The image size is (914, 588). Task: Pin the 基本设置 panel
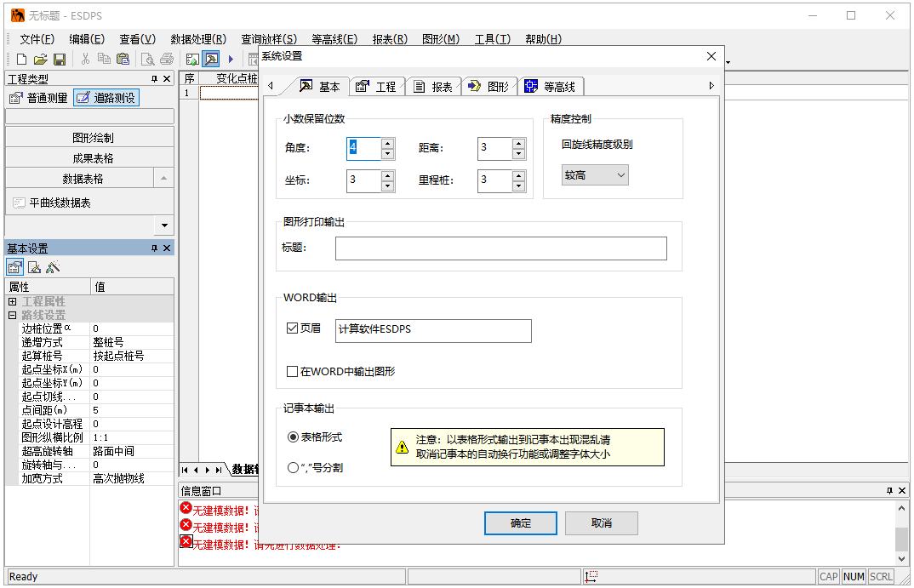point(155,248)
